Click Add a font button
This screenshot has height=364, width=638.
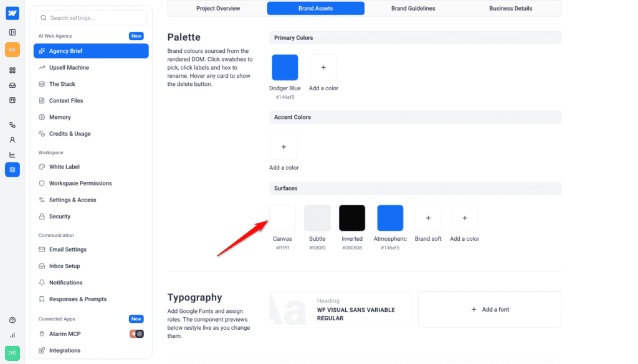point(490,310)
